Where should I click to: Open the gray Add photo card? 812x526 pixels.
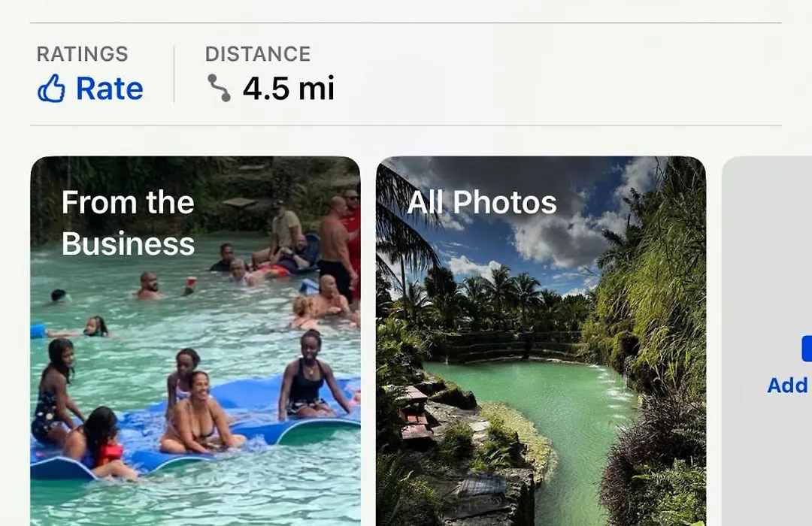coord(767,341)
